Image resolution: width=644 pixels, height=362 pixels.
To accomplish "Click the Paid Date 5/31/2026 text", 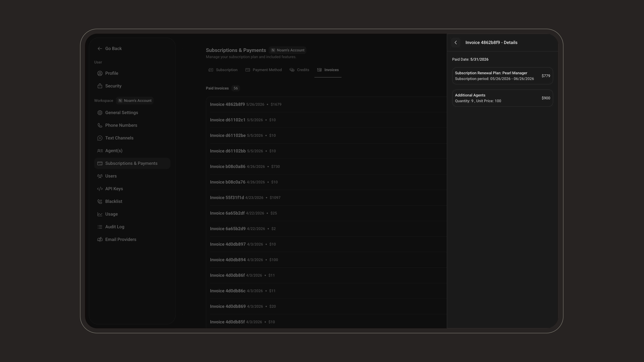I will click(x=470, y=59).
